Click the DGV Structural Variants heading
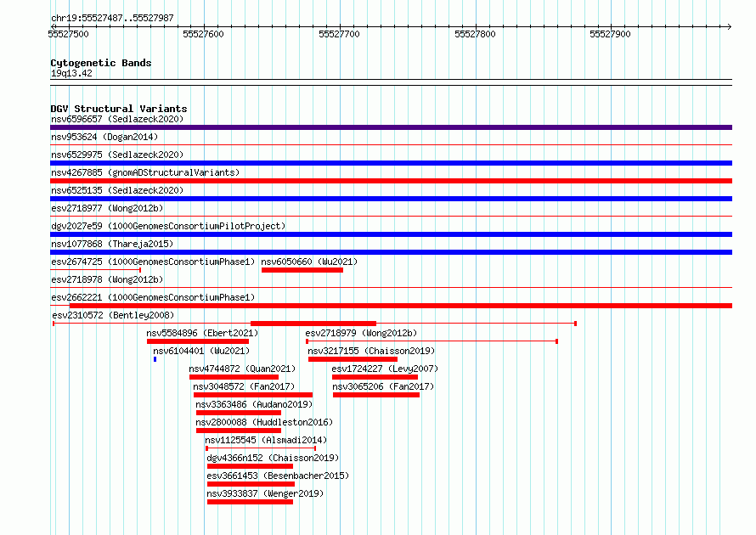This screenshot has height=535, width=756. click(x=119, y=109)
